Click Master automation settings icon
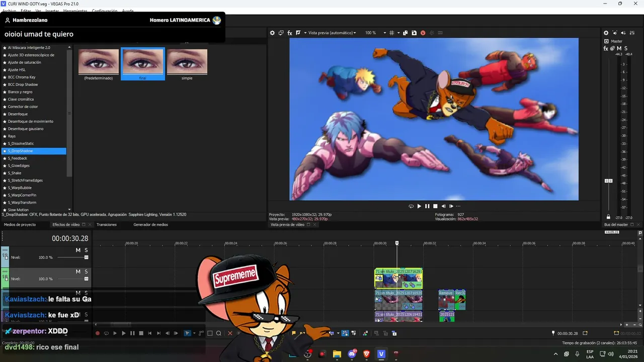 pos(612,48)
